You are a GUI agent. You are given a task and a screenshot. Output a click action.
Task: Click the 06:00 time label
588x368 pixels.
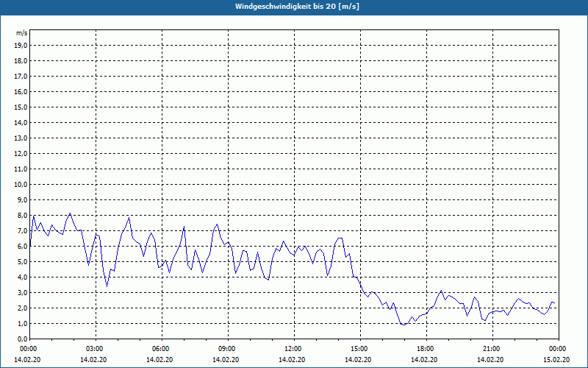(161, 348)
